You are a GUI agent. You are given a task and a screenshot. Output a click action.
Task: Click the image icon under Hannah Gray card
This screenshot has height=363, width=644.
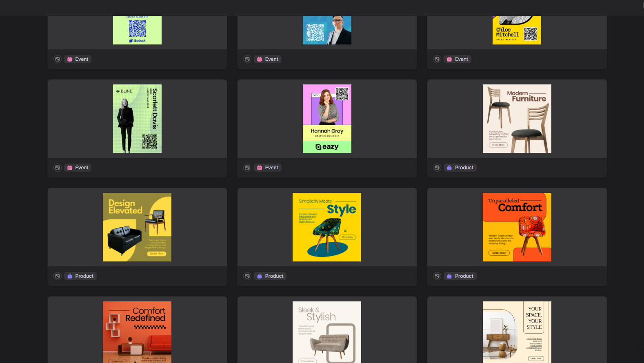coord(247,168)
